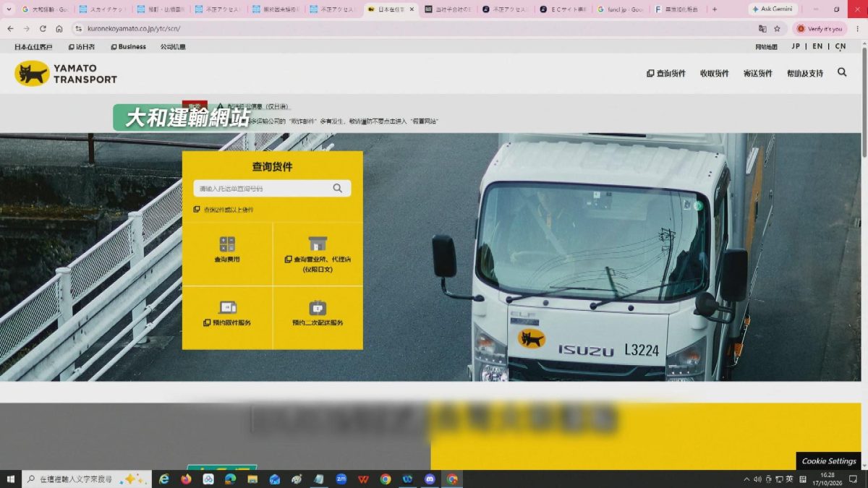Bookmark this page with the star icon
The height and width of the screenshot is (488, 868).
777,29
